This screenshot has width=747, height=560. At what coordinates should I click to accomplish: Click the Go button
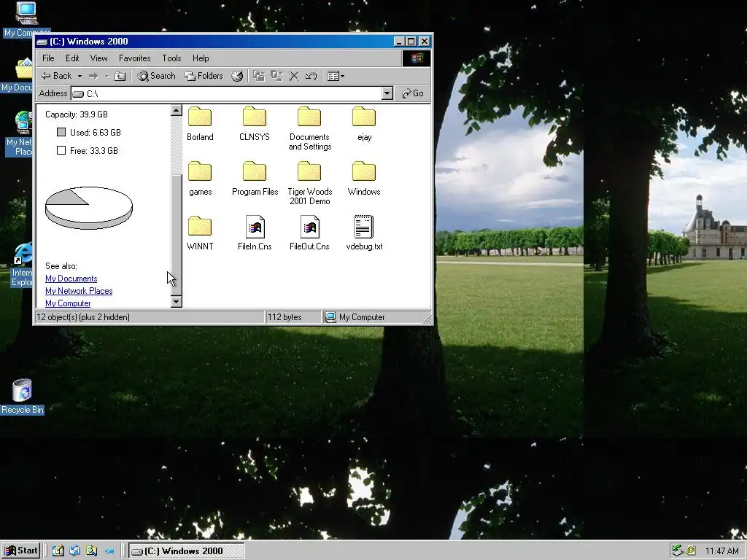(x=413, y=93)
